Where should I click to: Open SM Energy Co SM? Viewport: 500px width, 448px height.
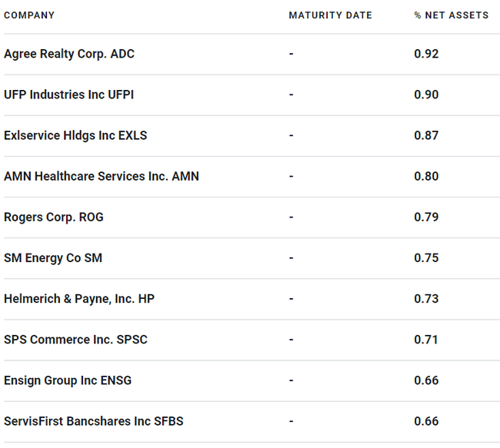click(x=53, y=257)
